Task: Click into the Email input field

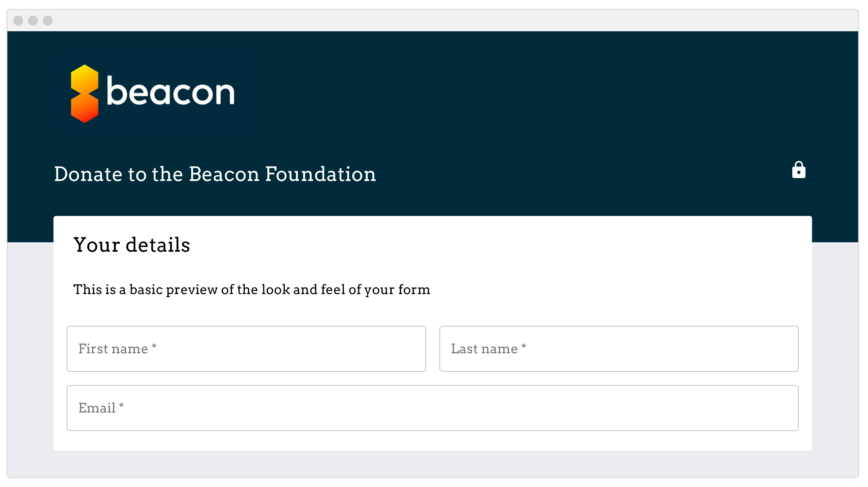Action: pos(432,408)
